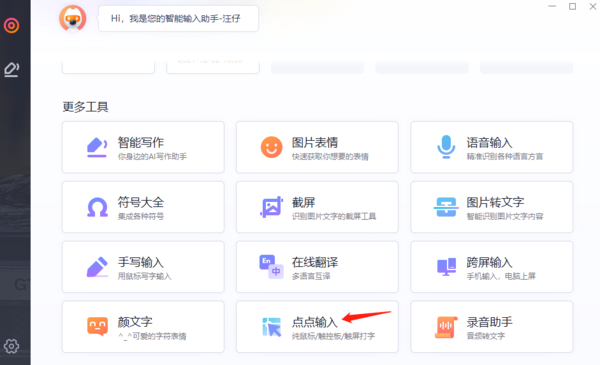Click the 智能写作 pen icon
600x365 pixels.
pyautogui.click(x=97, y=148)
